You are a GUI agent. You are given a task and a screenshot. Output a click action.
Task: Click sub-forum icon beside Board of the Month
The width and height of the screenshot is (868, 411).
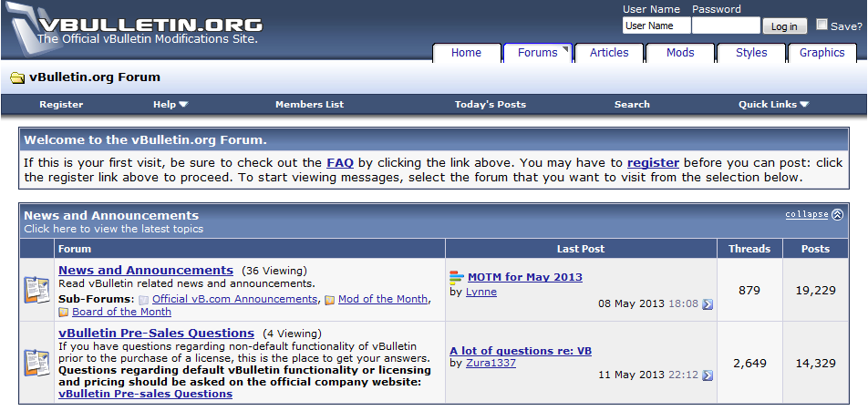coord(64,312)
